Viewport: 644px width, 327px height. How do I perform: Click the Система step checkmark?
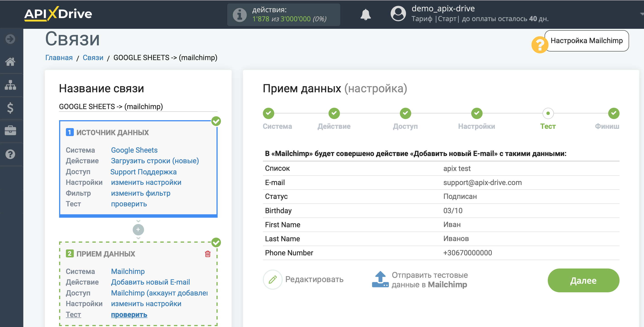coord(269,113)
